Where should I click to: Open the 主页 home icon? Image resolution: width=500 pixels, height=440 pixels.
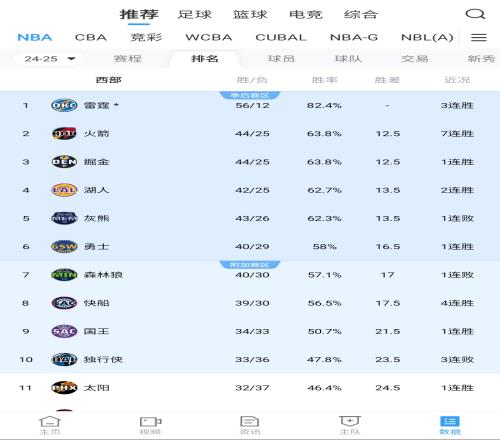(x=50, y=425)
